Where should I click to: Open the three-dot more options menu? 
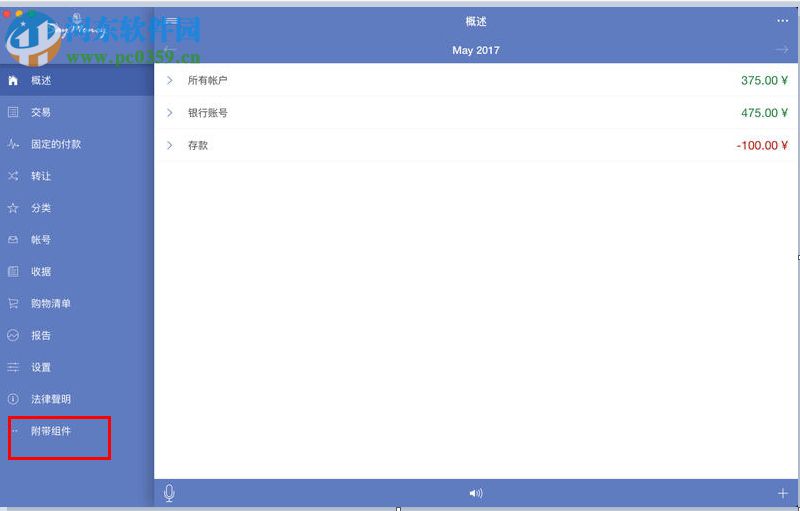pos(782,21)
